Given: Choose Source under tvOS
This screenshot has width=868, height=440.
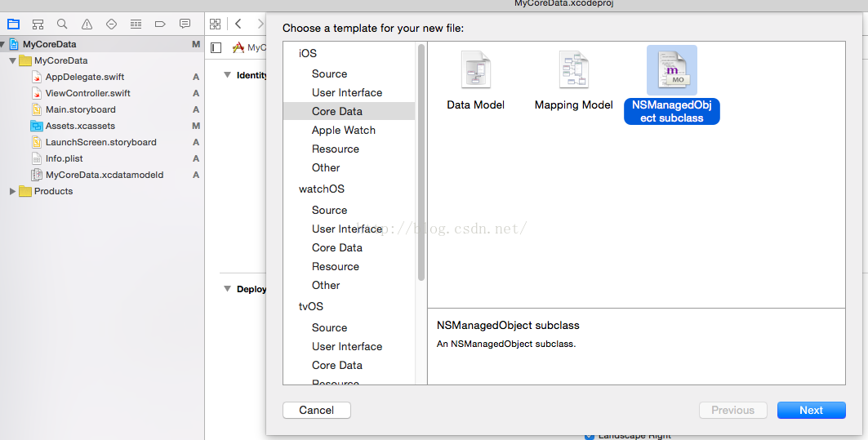Looking at the screenshot, I should pos(329,327).
